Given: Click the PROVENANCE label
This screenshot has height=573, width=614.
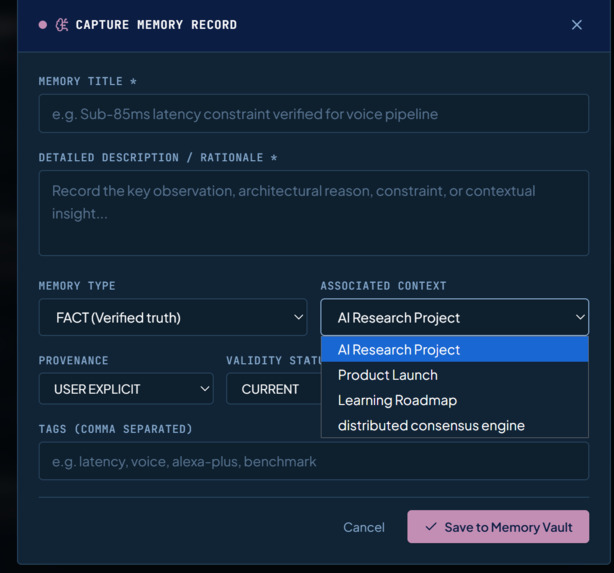Looking at the screenshot, I should point(74,361).
